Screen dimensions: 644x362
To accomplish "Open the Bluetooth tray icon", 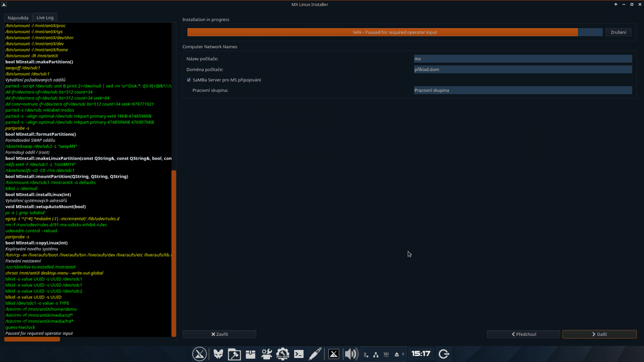I will click(366, 354).
